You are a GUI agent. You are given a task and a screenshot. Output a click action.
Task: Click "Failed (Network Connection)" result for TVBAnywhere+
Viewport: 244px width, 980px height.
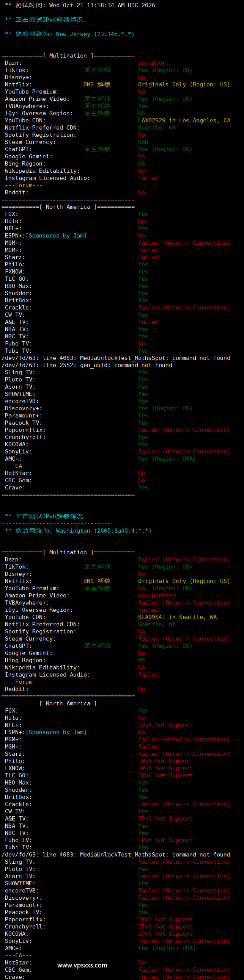pyautogui.click(x=184, y=603)
